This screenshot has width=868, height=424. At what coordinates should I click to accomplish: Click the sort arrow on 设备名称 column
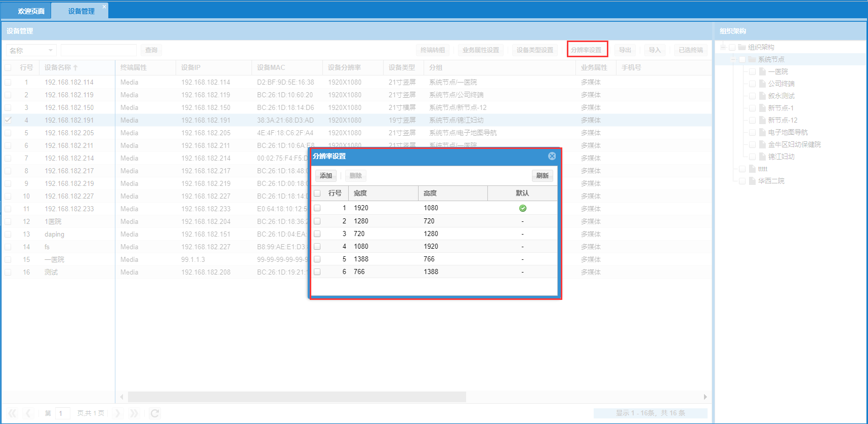pyautogui.click(x=75, y=67)
